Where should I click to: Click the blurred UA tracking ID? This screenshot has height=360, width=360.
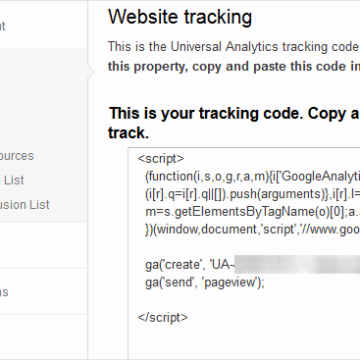297,265
